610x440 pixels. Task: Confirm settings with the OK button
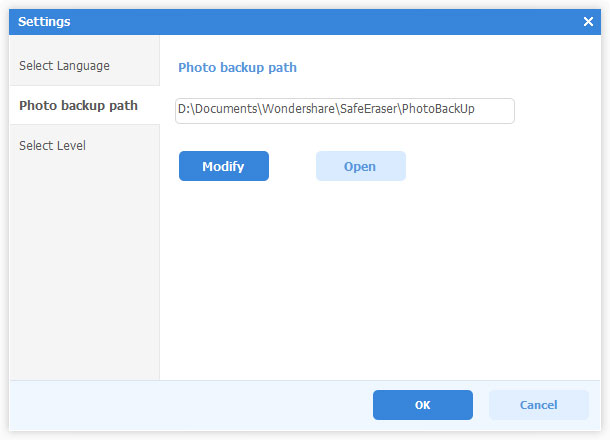click(x=422, y=405)
